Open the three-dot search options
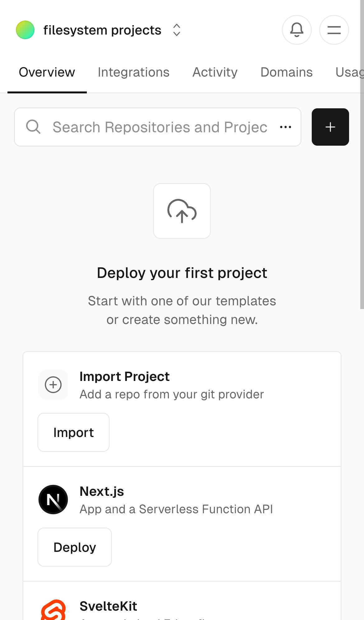This screenshot has width=364, height=620. [x=286, y=127]
